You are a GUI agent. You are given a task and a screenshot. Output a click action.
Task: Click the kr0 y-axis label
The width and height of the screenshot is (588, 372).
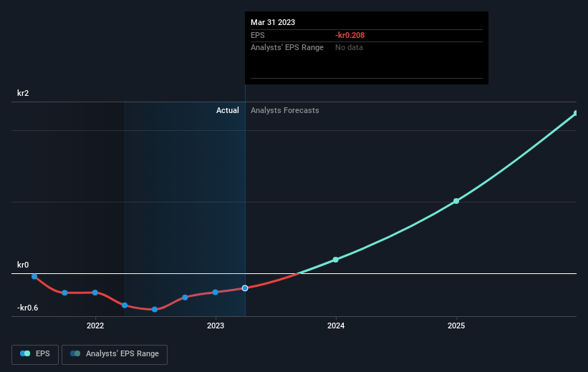[x=23, y=265]
